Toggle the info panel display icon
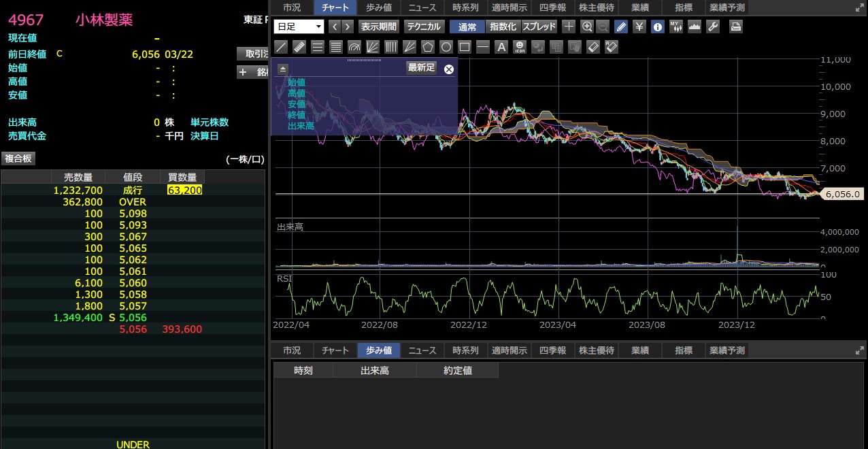Viewport: 868px width, 449px height. [x=658, y=27]
